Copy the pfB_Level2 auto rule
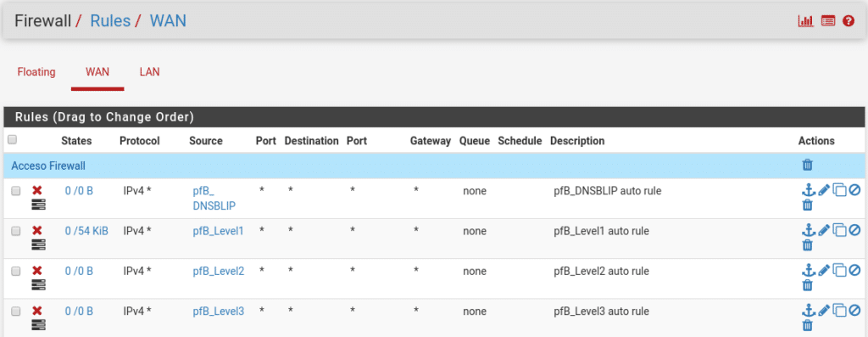Viewport: 868px width, 337px height. [x=840, y=271]
